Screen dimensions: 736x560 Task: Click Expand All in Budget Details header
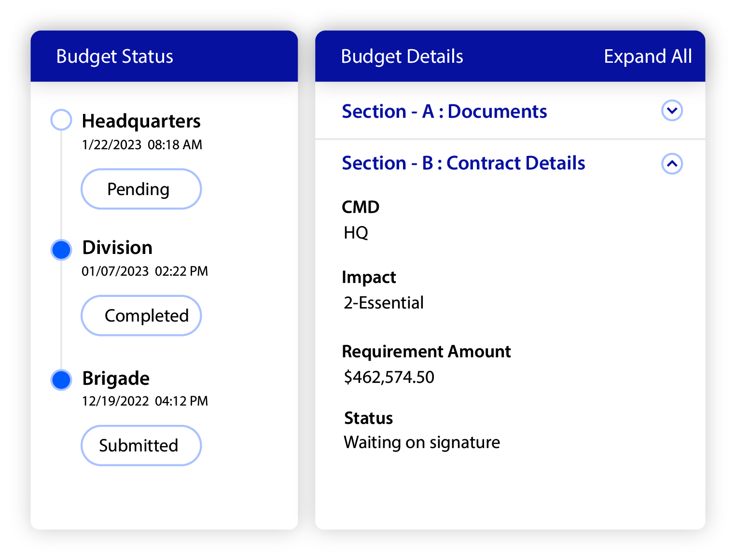[x=648, y=56]
